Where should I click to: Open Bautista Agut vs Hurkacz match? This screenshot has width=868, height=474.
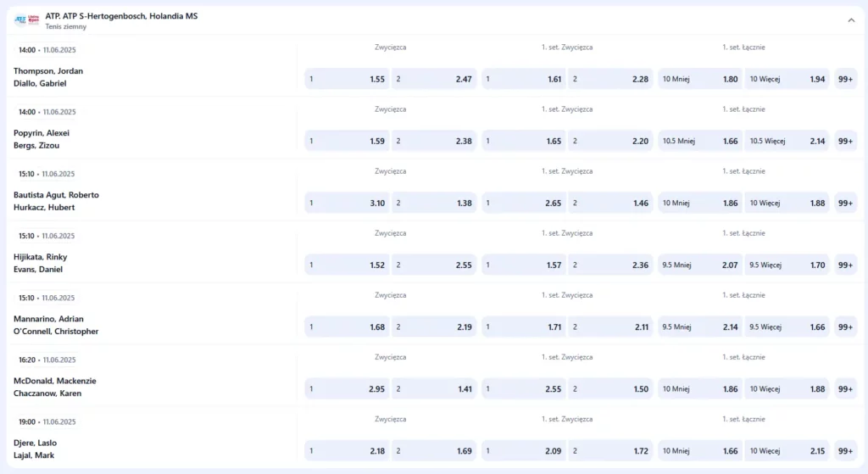click(x=56, y=201)
